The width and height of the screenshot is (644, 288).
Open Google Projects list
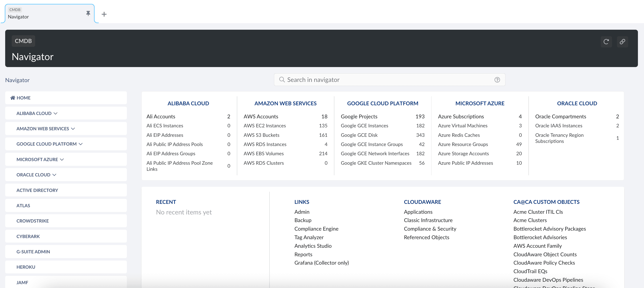[x=359, y=117]
